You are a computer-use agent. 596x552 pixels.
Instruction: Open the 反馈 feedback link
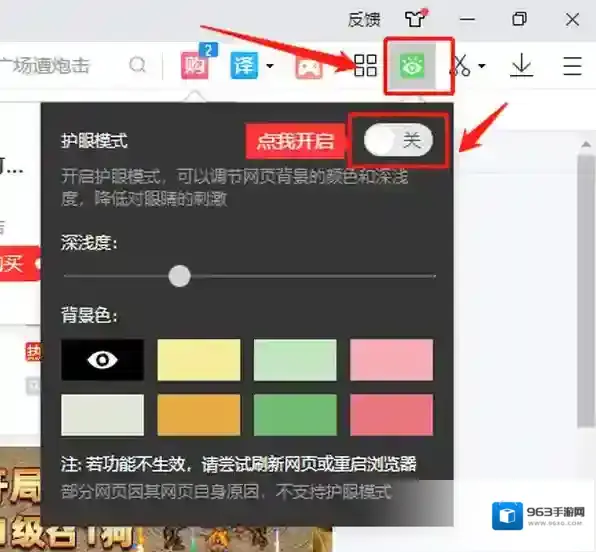pyautogui.click(x=364, y=19)
